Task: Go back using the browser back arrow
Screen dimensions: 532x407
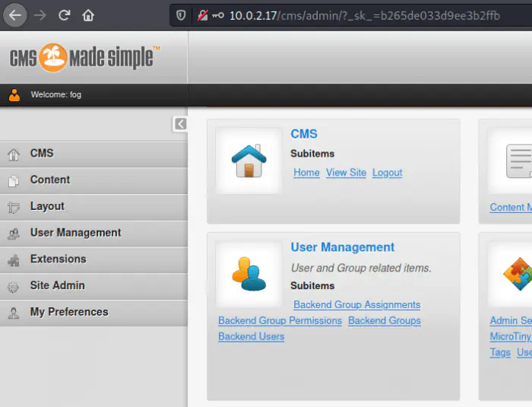Action: tap(15, 14)
